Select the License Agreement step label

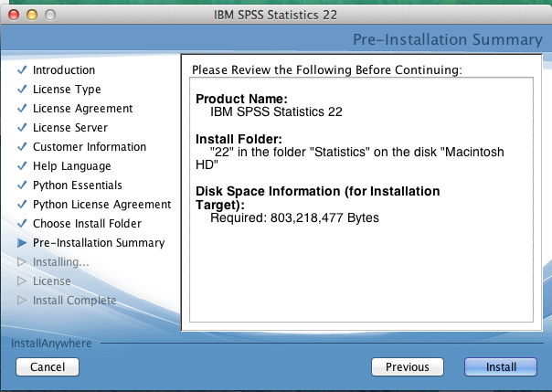point(83,109)
